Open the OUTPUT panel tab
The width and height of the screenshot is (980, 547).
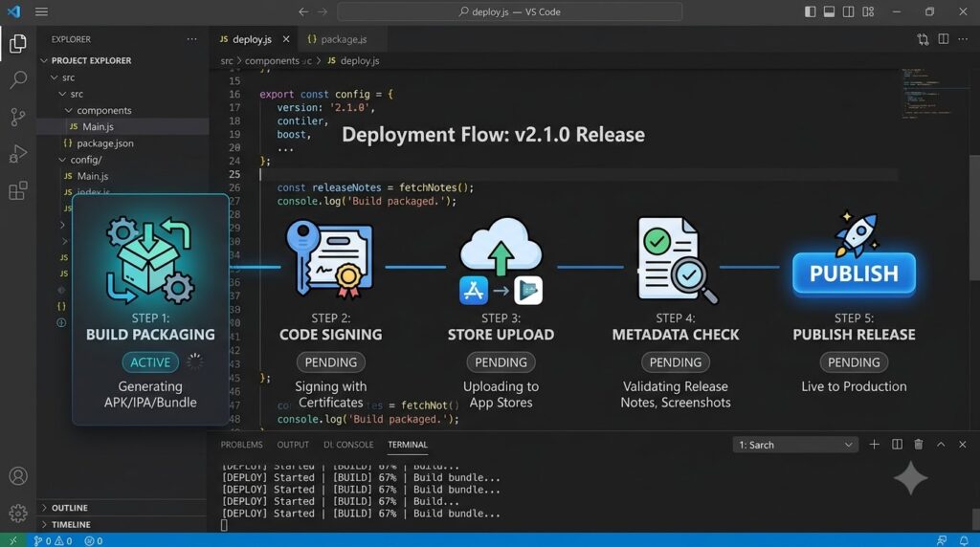(293, 445)
